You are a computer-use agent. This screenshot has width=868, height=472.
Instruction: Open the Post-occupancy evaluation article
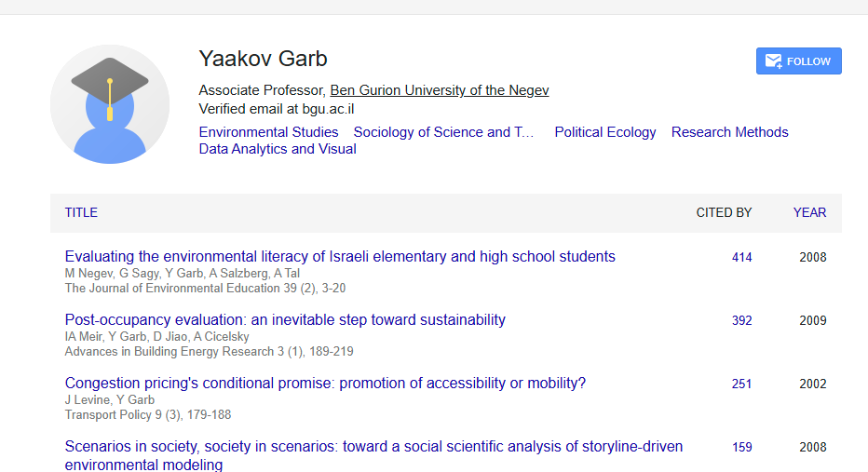285,320
